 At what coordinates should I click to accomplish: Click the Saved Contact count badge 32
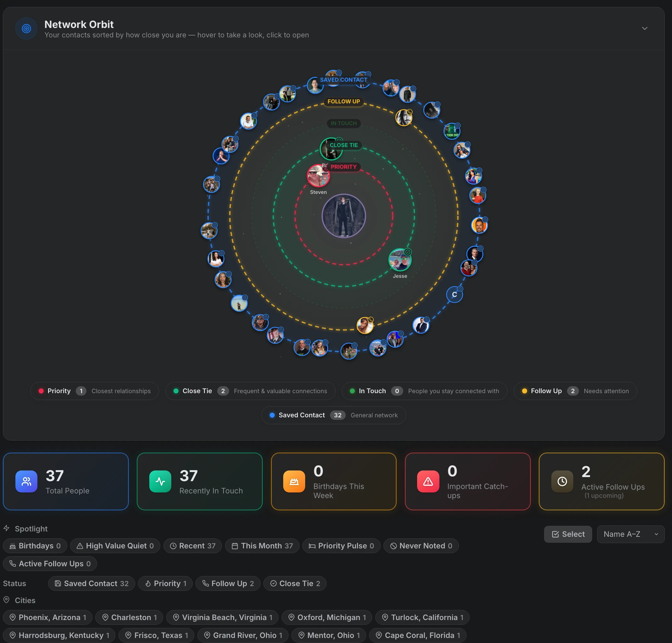coord(338,415)
